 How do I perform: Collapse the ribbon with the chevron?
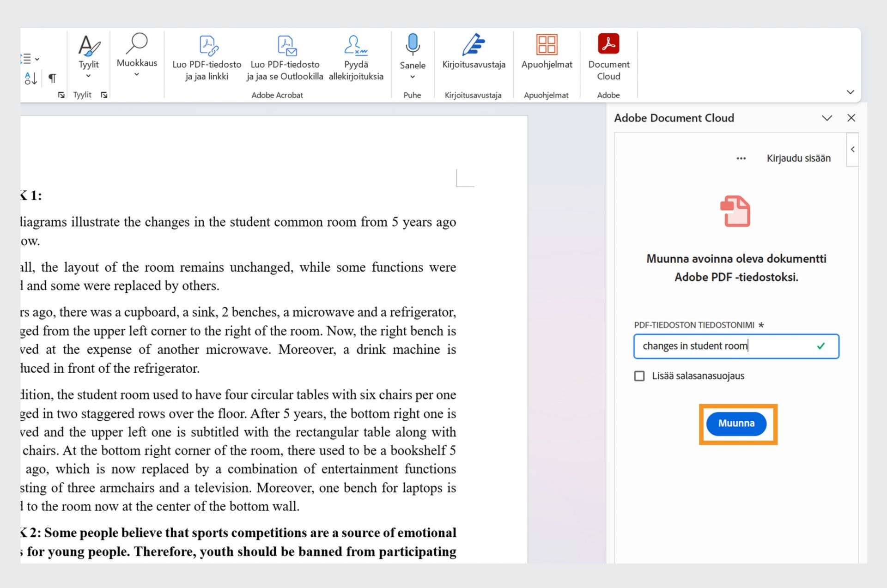pyautogui.click(x=850, y=92)
